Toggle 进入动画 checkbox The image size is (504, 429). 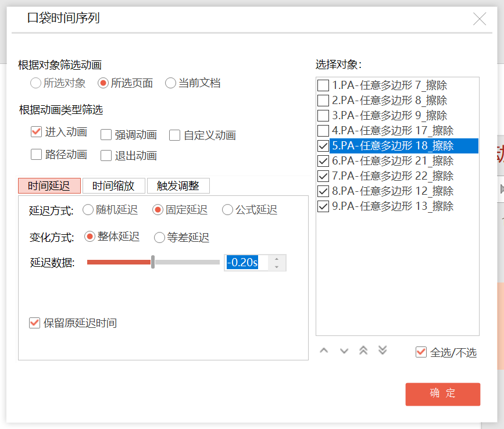coord(36,132)
